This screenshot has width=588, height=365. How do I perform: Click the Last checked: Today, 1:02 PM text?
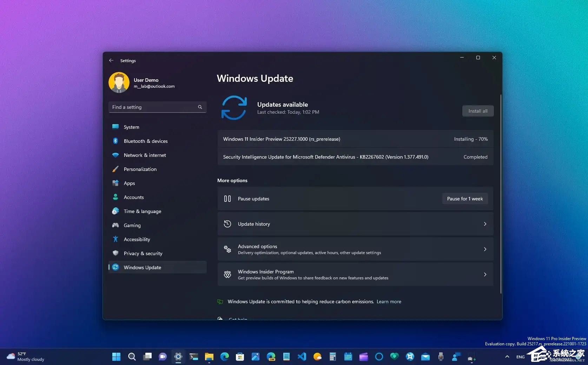pos(288,112)
